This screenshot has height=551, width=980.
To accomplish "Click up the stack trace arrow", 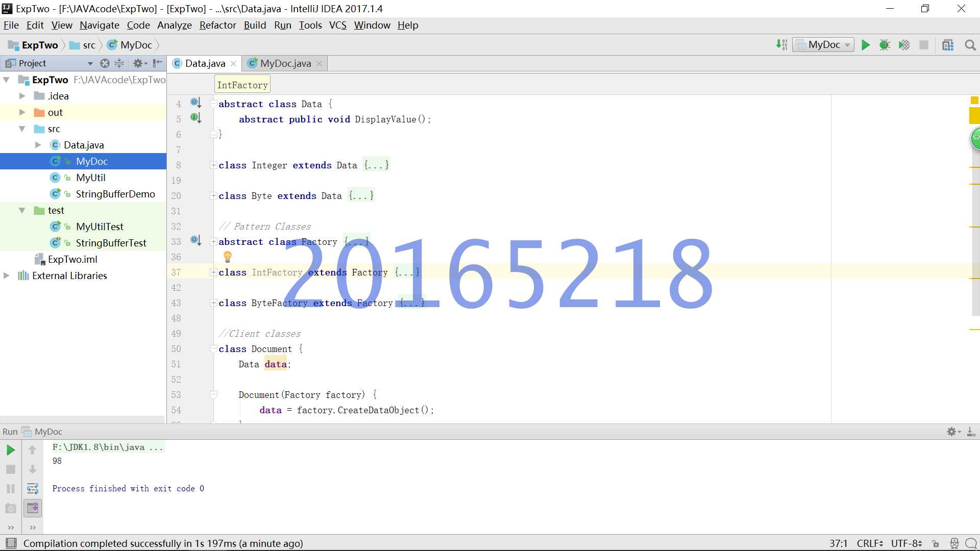I will point(32,450).
